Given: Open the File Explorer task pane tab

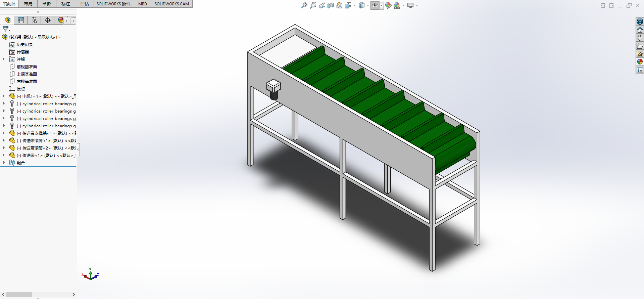Looking at the screenshot, I should click(x=640, y=46).
